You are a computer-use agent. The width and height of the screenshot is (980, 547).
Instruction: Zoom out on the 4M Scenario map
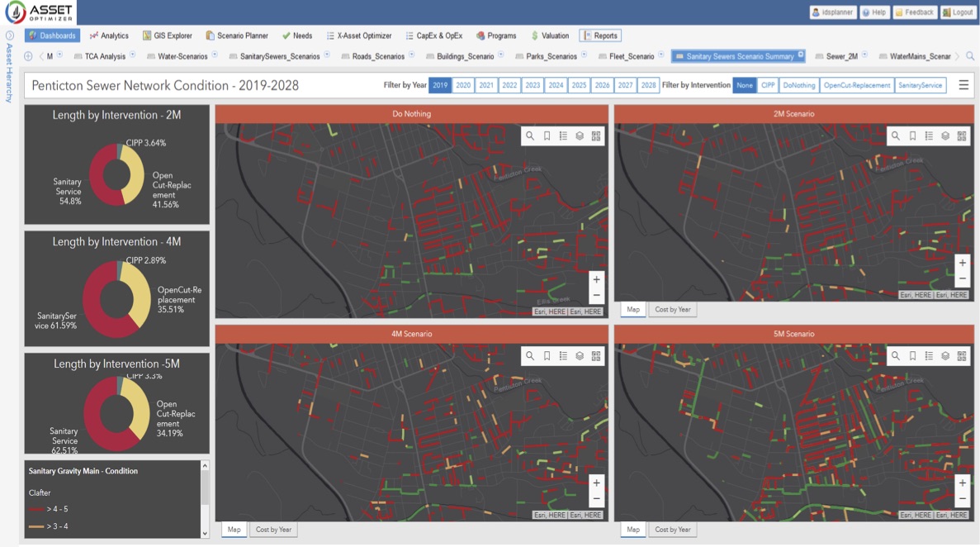596,499
